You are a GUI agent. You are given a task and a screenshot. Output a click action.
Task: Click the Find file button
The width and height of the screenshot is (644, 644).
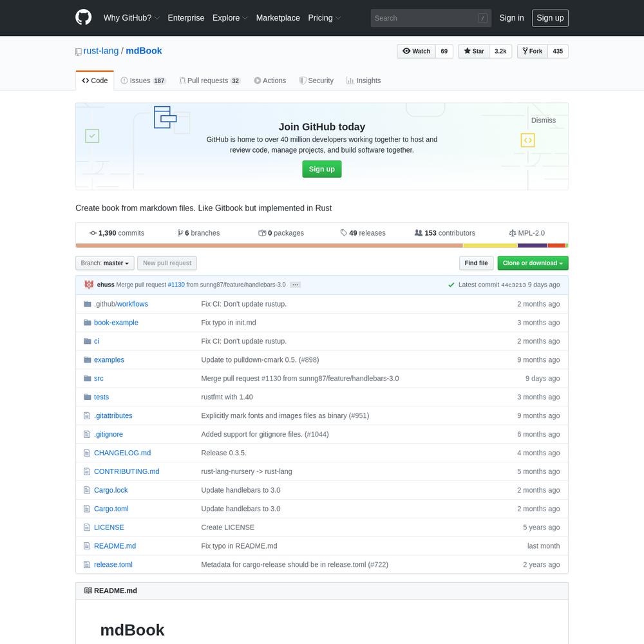pyautogui.click(x=476, y=263)
